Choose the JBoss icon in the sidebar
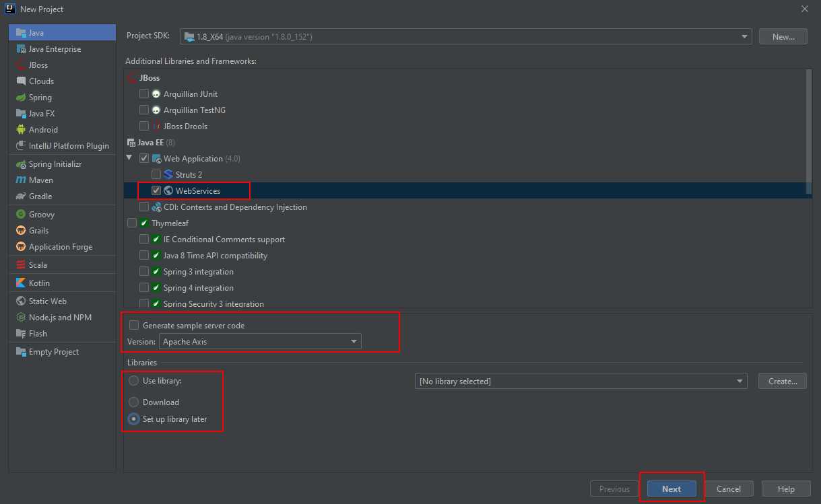This screenshot has height=504, width=821. coord(21,65)
